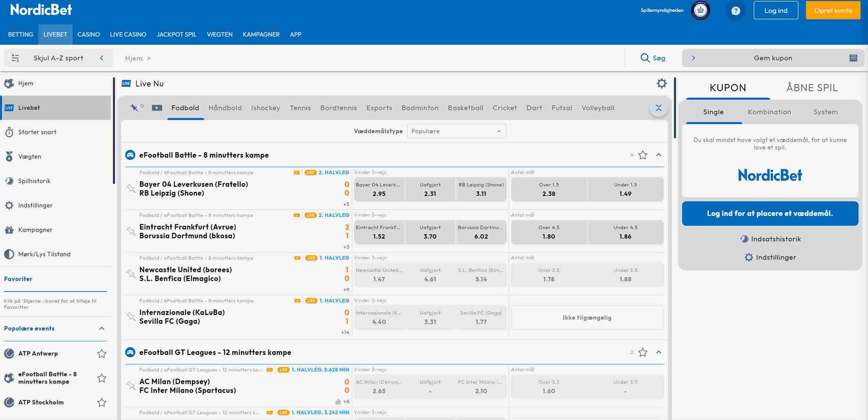Viewport: 868px width, 420px height.
Task: Open statistics bar icon for AC Milan match
Action: (x=338, y=402)
